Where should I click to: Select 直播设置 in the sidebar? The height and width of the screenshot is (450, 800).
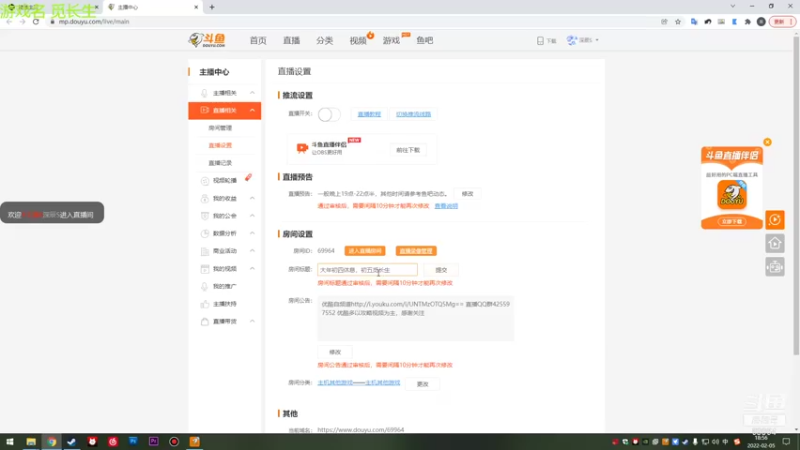(220, 145)
